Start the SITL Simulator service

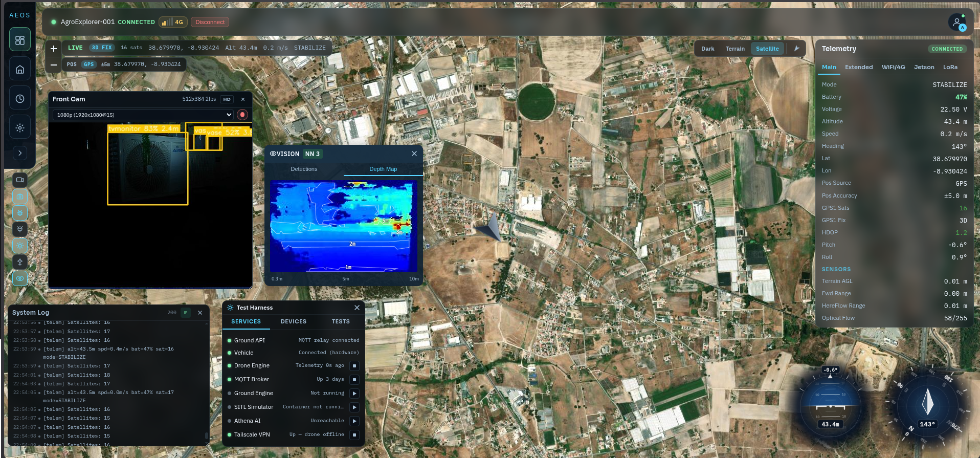(x=354, y=407)
